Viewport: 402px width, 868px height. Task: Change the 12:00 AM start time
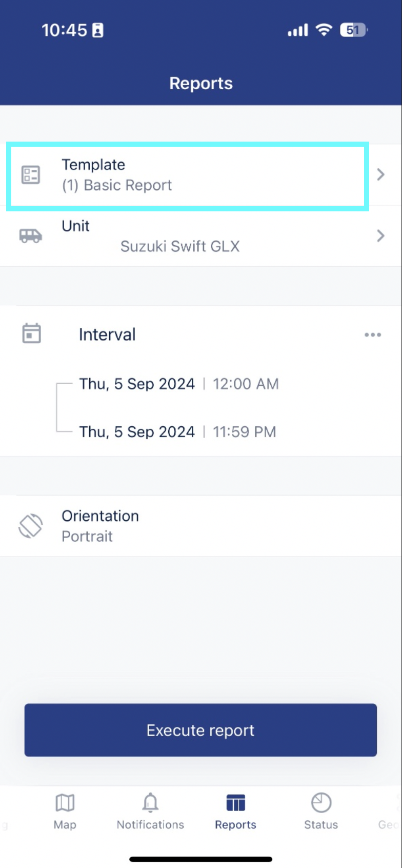pyautogui.click(x=246, y=384)
